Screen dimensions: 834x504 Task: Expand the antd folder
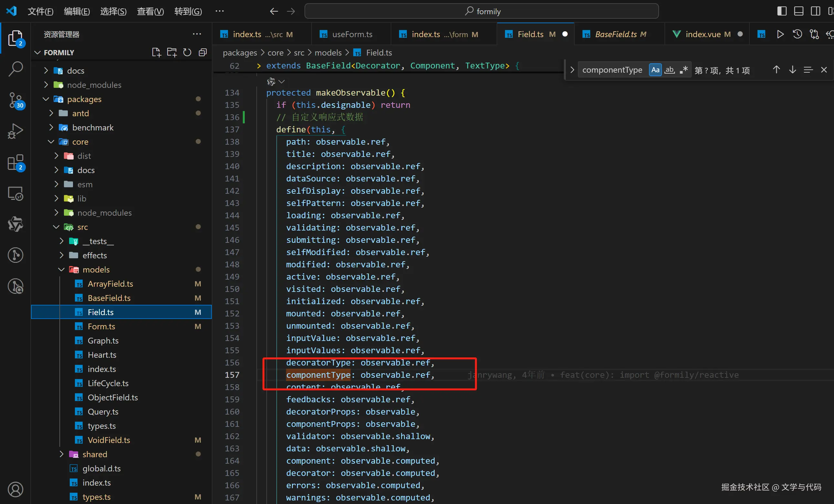[x=80, y=113]
